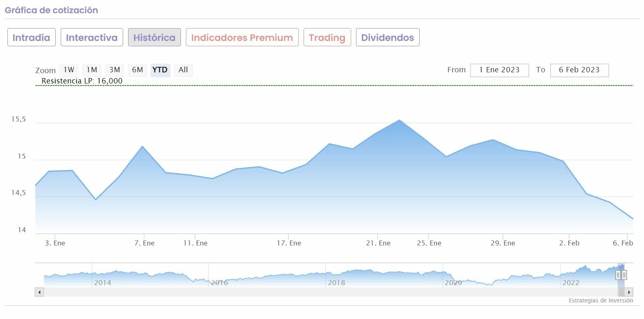The height and width of the screenshot is (319, 644).
Task: Choose the 3M zoom option
Action: coord(114,70)
